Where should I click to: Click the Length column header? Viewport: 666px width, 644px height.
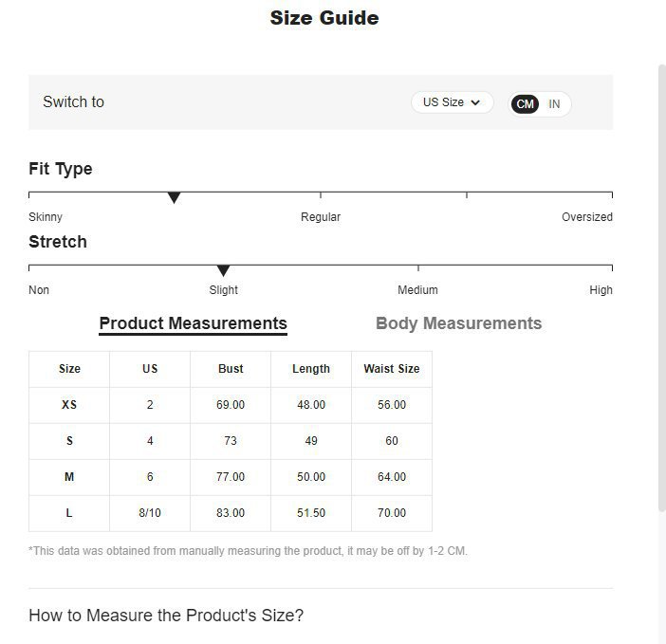[x=311, y=369]
